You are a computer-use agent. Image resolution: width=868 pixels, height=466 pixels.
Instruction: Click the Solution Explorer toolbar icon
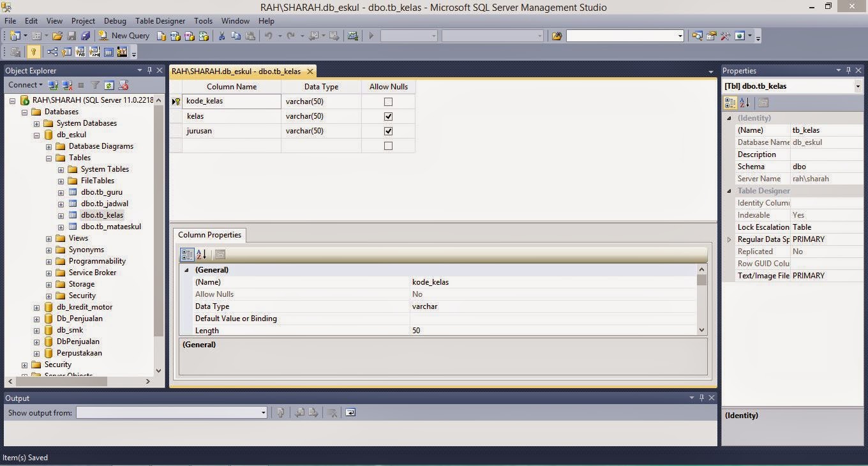(697, 36)
